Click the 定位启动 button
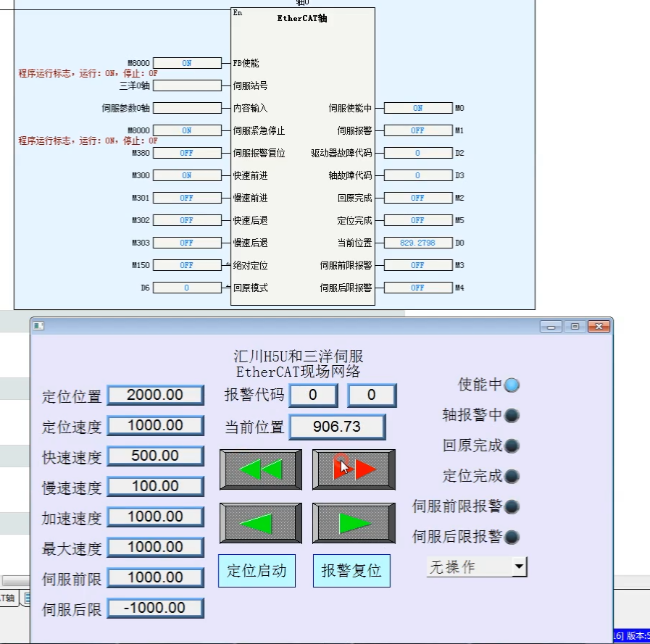Screen dimensions: 650x644 [257, 571]
